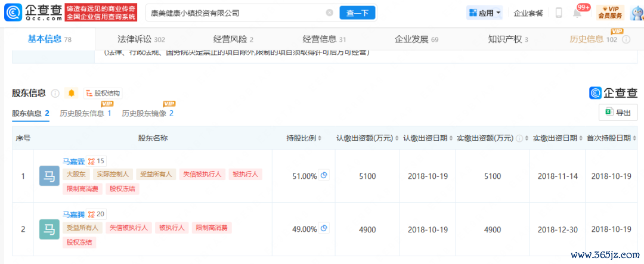This screenshot has width=644, height=264.
Task: Click the 实际控制人 tag
Action: pyautogui.click(x=113, y=174)
